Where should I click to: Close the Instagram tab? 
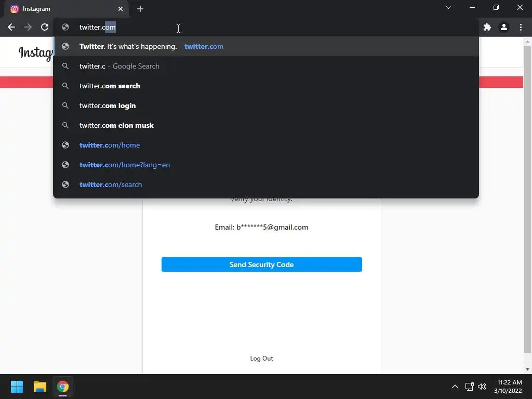point(121,9)
